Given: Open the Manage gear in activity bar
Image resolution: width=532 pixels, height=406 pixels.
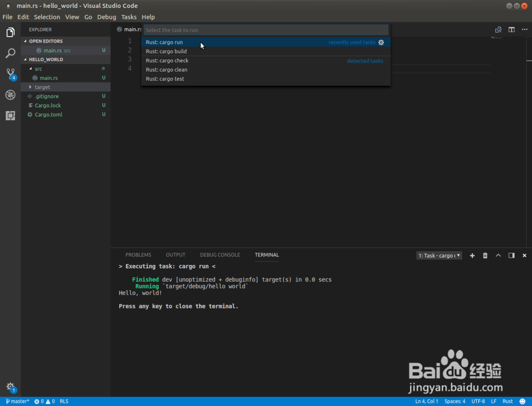Looking at the screenshot, I should [11, 387].
